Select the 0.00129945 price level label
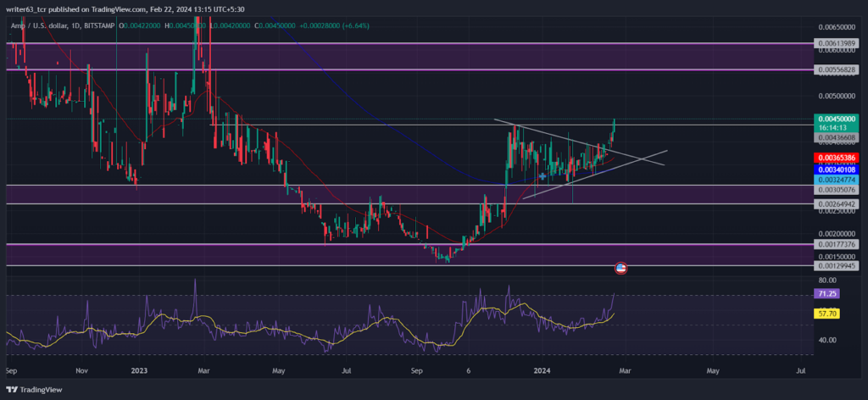 835,265
